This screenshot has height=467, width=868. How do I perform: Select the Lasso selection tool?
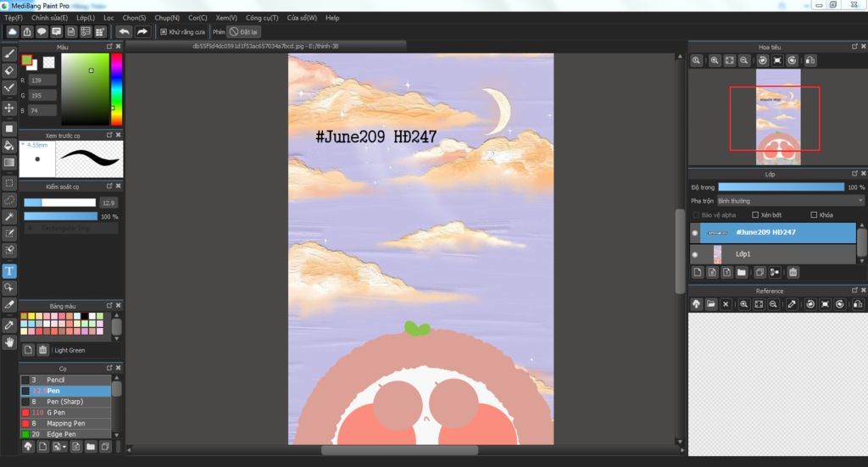(x=8, y=200)
